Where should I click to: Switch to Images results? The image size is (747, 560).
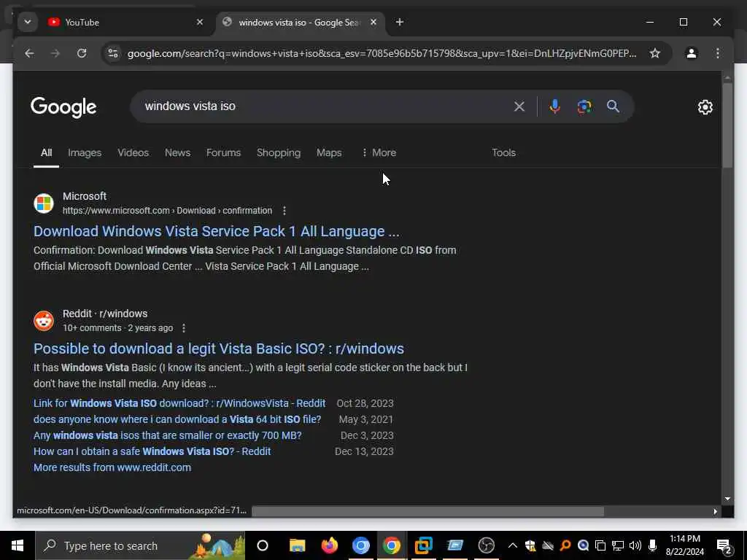(x=85, y=153)
